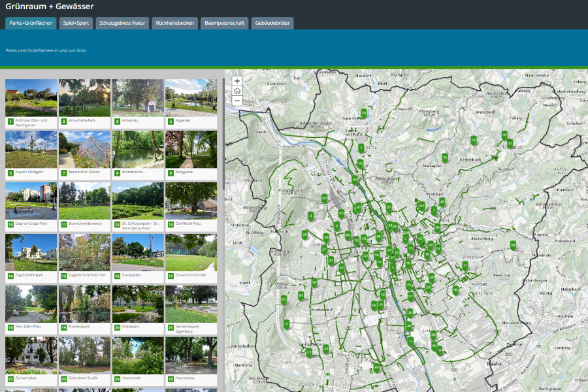The width and height of the screenshot is (588, 392).
Task: Choose the Fröbelpark thumbnail
Action: click(138, 304)
